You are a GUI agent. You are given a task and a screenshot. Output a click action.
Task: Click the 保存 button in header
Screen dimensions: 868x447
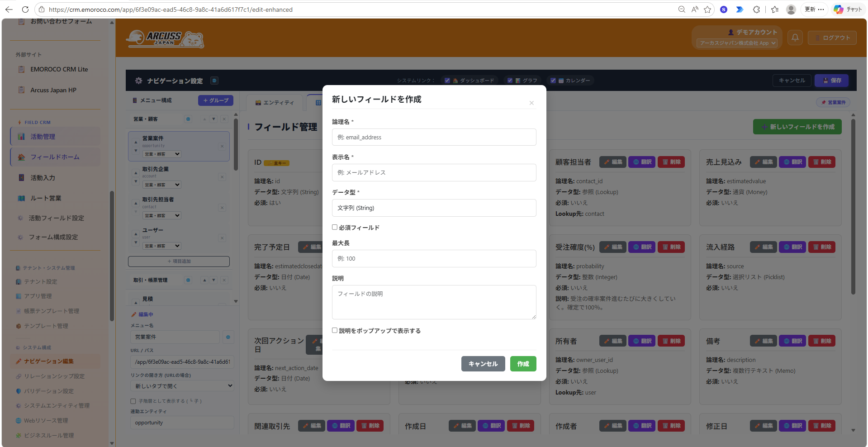pyautogui.click(x=831, y=81)
